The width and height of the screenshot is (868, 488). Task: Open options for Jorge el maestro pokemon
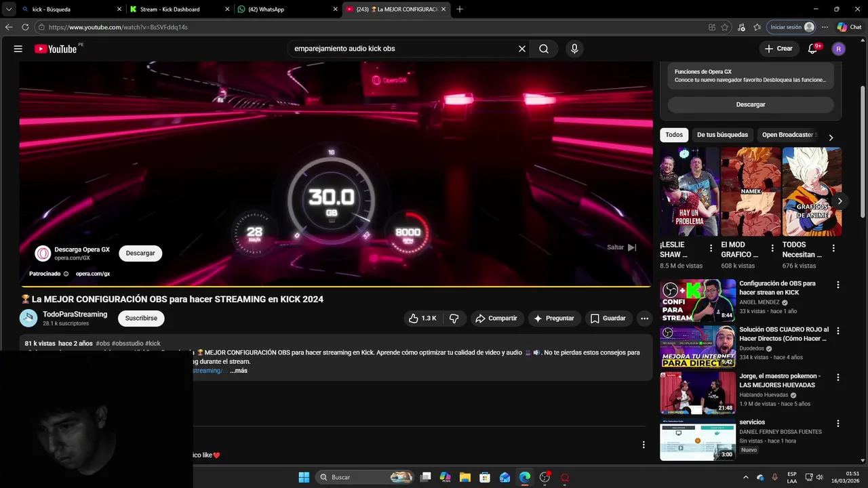point(838,378)
